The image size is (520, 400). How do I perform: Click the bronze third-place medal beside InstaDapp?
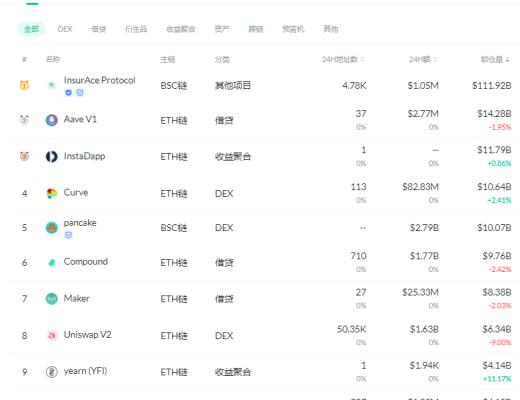24,156
